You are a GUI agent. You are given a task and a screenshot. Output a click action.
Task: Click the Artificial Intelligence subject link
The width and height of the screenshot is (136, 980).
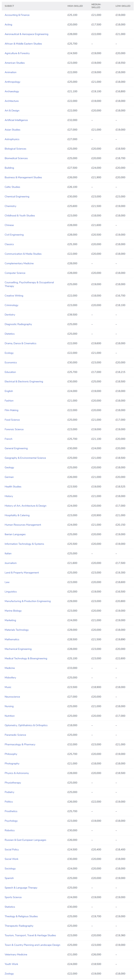(16, 120)
